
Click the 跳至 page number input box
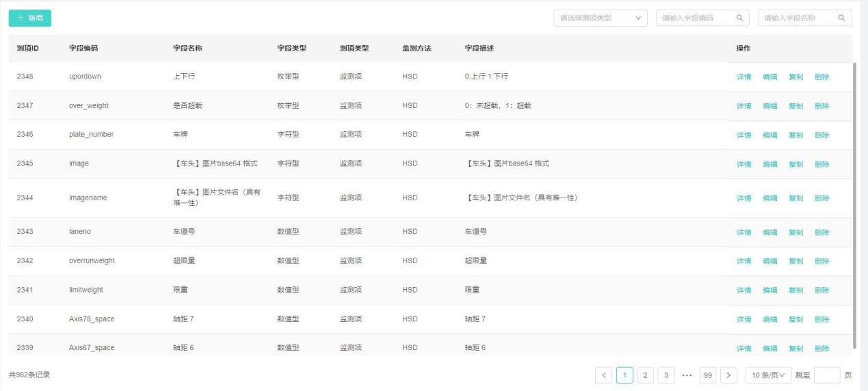[x=826, y=375]
